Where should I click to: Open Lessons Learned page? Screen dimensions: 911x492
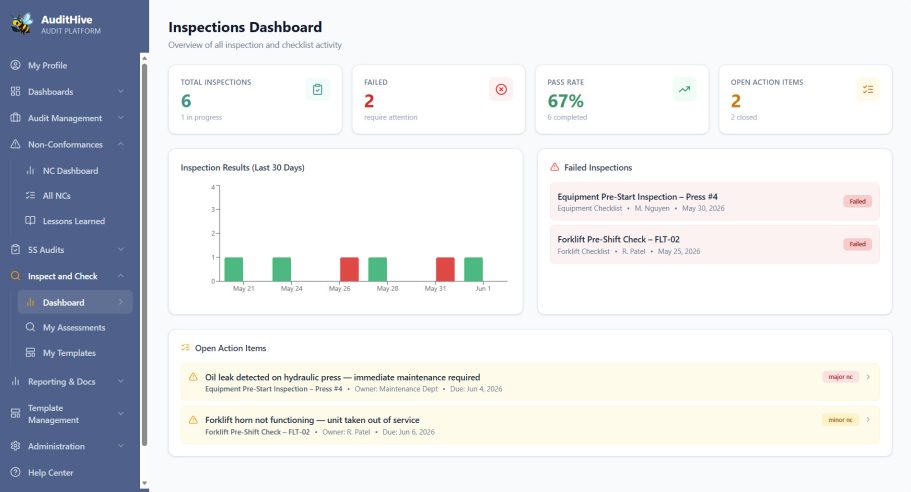point(73,221)
